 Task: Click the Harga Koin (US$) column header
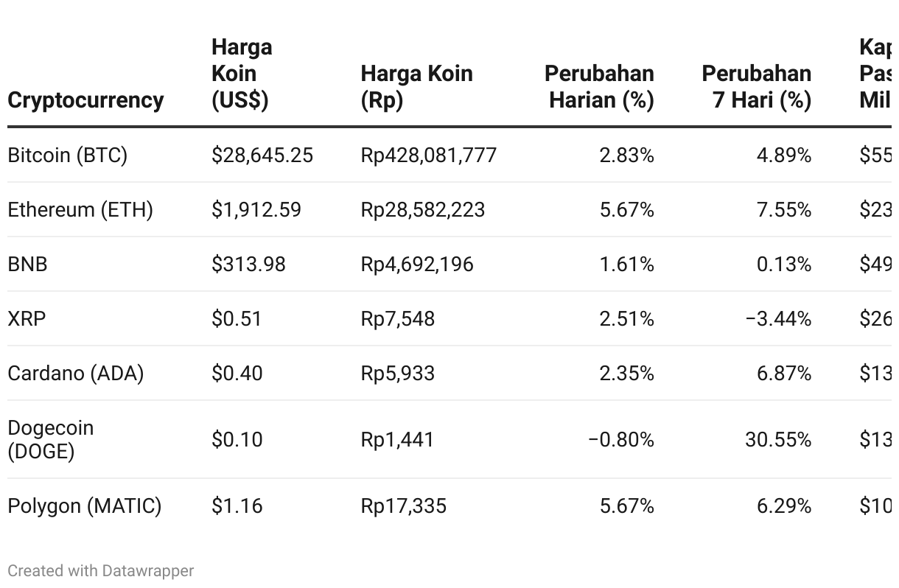coord(242,73)
